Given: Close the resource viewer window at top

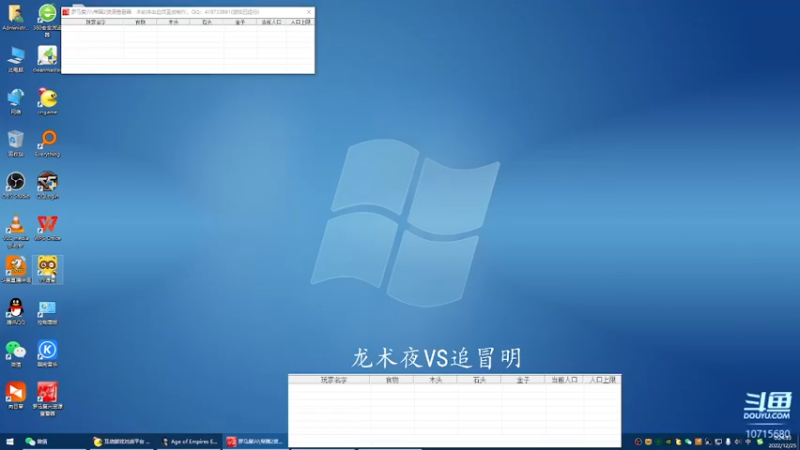Looking at the screenshot, I should pyautogui.click(x=309, y=12).
